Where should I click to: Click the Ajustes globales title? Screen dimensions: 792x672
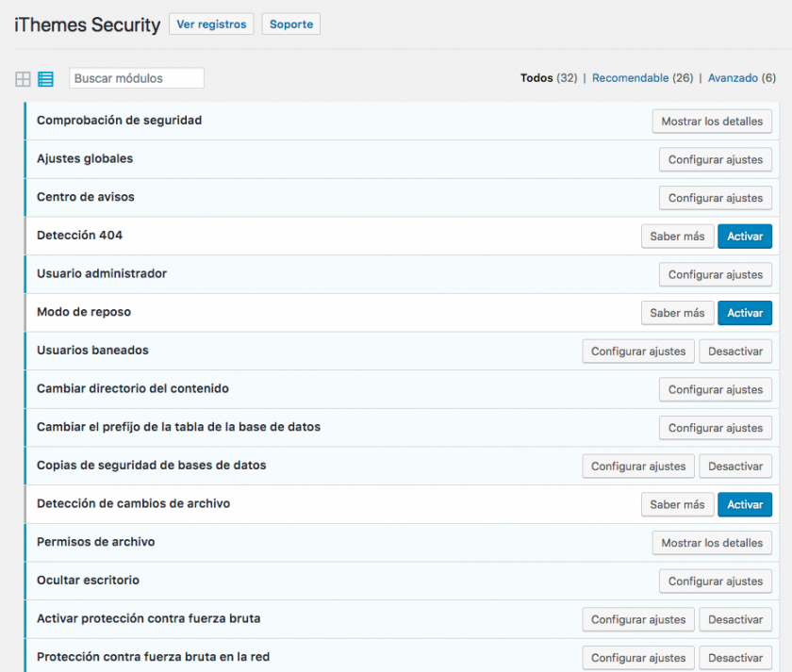(x=85, y=158)
